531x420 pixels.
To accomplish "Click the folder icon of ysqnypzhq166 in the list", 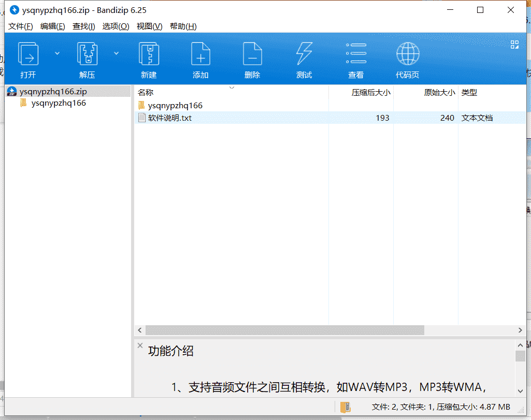I will [x=141, y=105].
